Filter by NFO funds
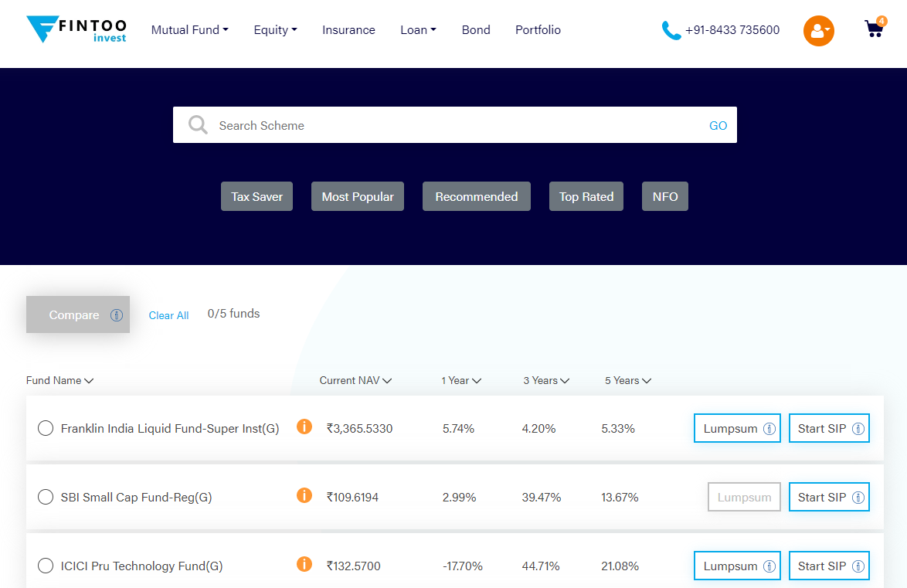The image size is (907, 588). coord(665,196)
